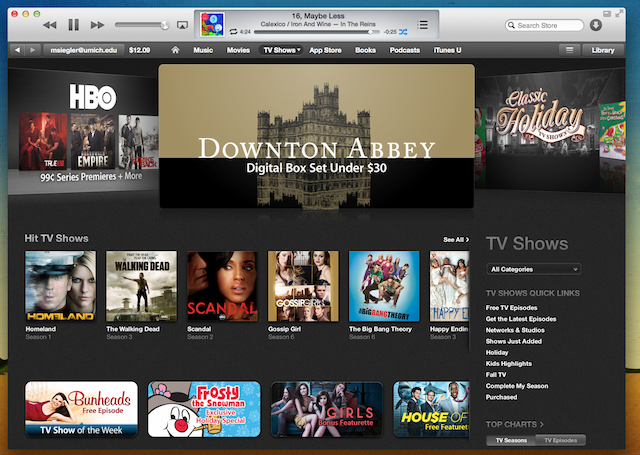Open the Books store tab
The image size is (640, 455).
tap(365, 50)
